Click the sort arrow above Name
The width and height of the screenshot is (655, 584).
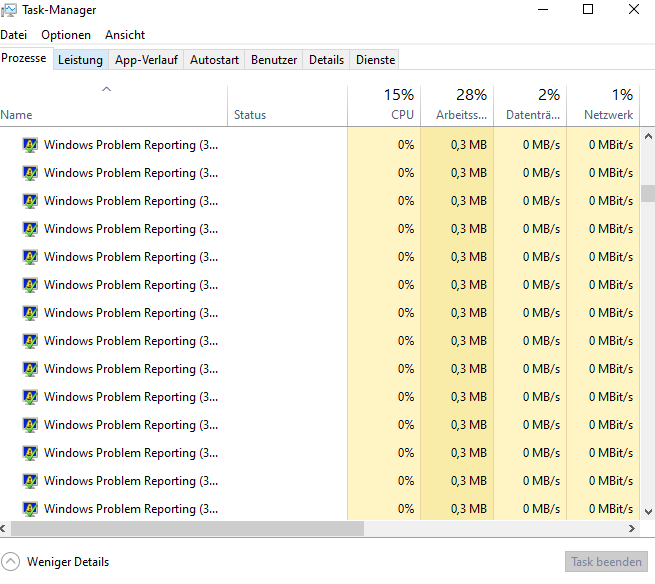click(107, 89)
